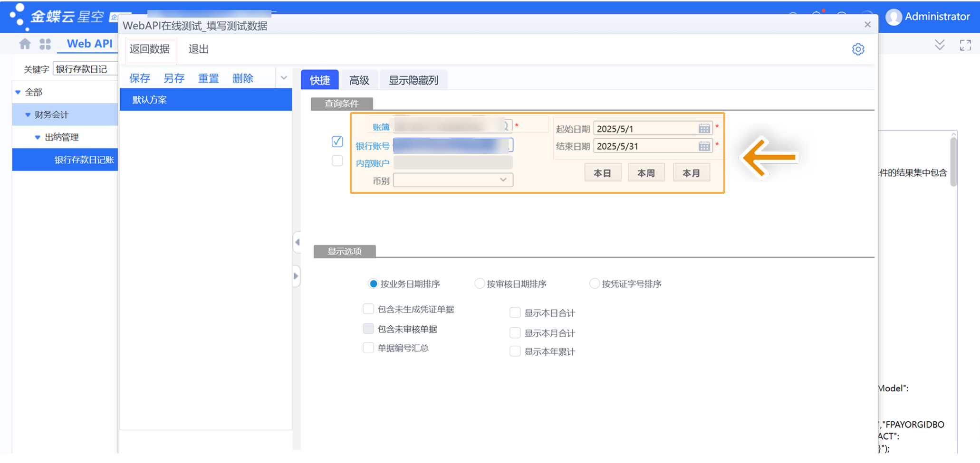This screenshot has height=463, width=980.
Task: Click the 返回数据 menu item
Action: (x=150, y=49)
